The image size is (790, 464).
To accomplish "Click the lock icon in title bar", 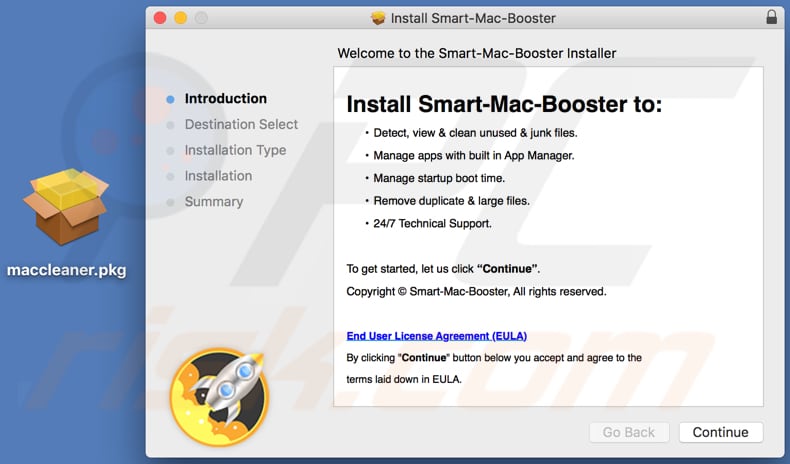I will [771, 17].
